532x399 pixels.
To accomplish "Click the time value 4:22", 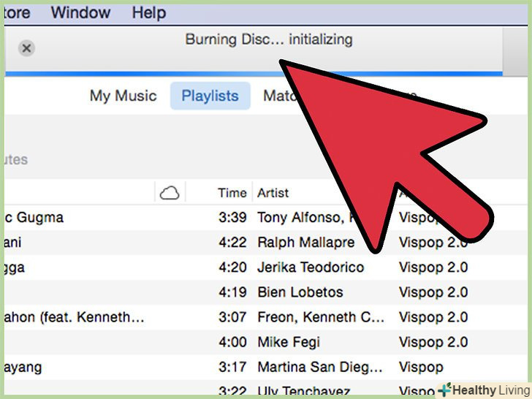I will coord(232,243).
